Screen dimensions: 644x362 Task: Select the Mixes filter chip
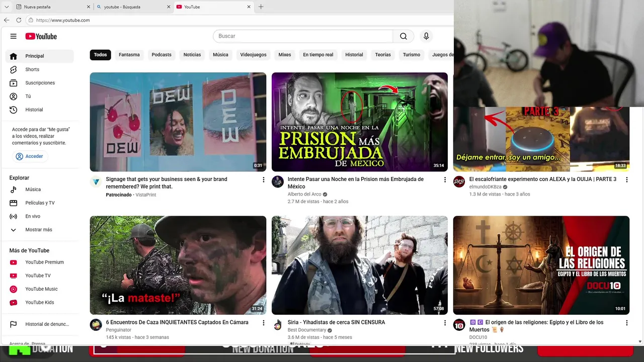285,55
